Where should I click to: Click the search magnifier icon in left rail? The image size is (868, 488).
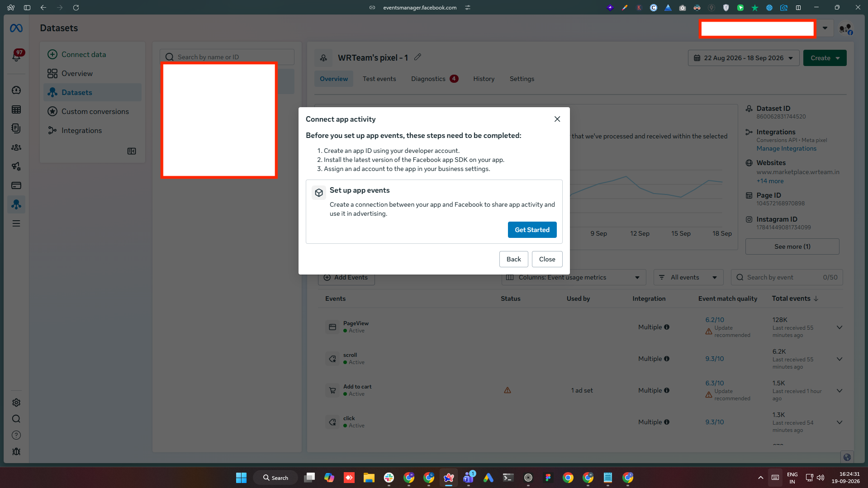pos(16,419)
